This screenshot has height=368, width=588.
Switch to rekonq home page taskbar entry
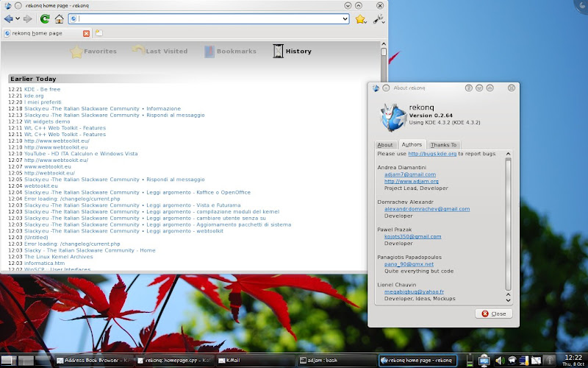(x=417, y=361)
